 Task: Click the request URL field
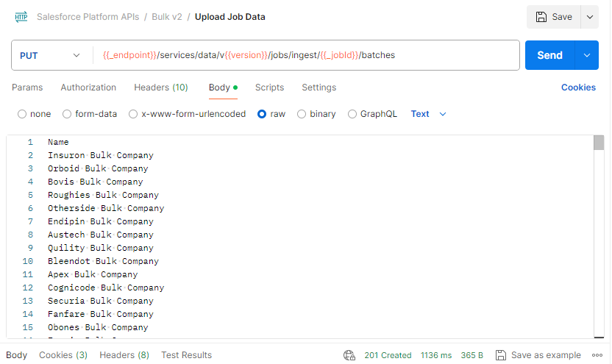point(306,55)
